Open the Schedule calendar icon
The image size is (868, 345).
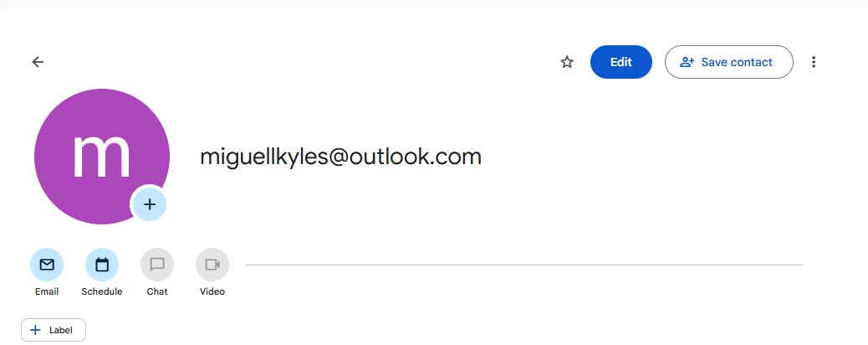tap(102, 265)
